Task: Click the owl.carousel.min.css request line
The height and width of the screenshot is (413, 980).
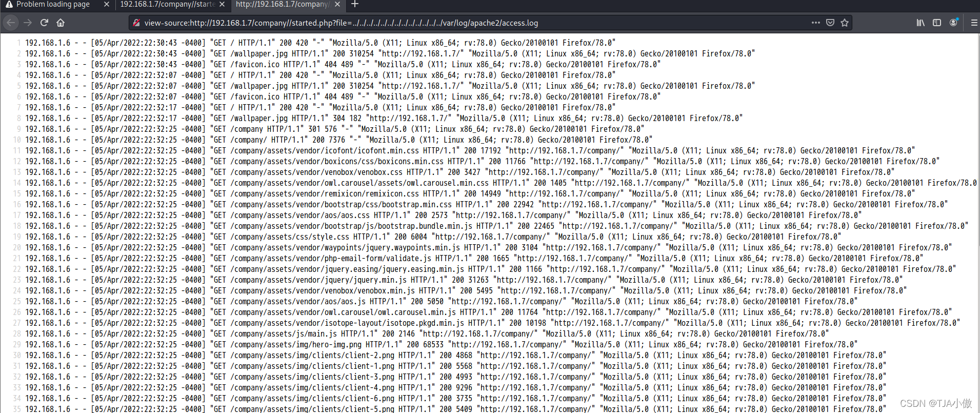Action: (x=501, y=183)
